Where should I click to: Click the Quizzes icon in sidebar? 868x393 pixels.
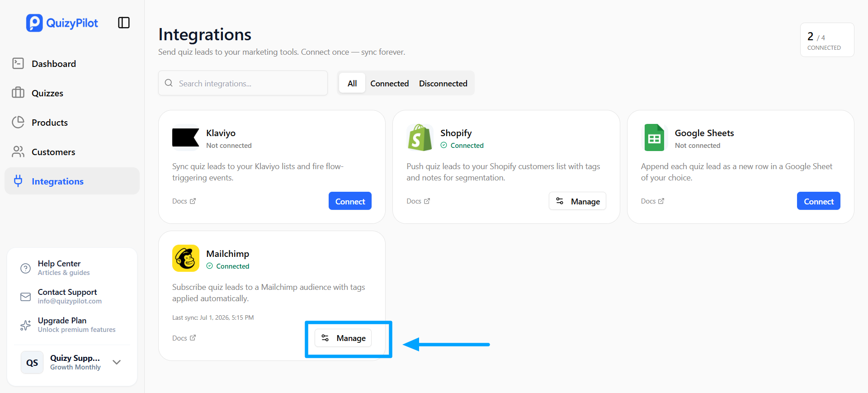pyautogui.click(x=18, y=93)
